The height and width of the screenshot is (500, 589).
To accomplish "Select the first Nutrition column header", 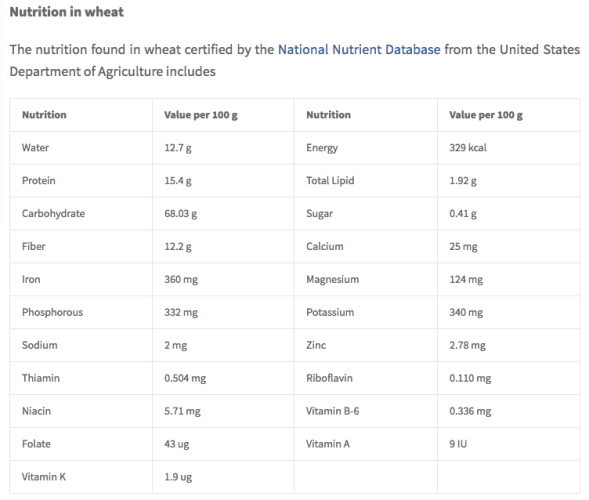I will click(44, 115).
